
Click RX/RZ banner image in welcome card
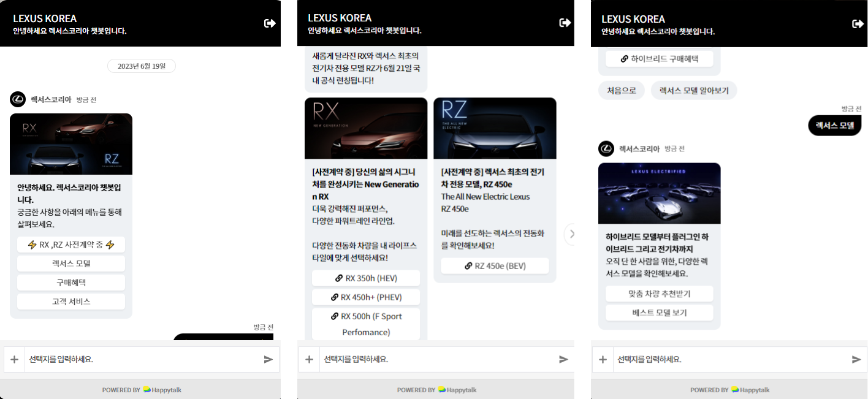[71, 144]
